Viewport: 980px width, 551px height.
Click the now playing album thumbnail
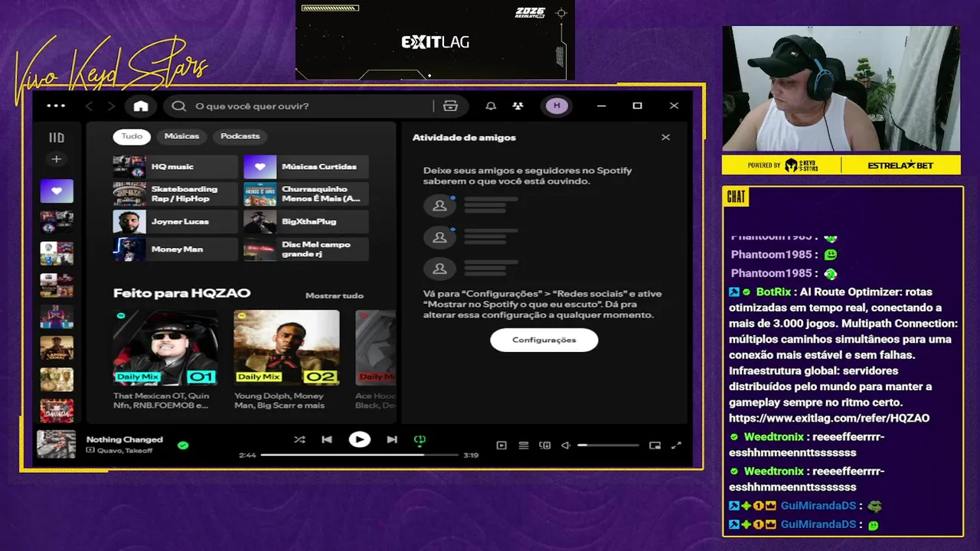click(x=57, y=445)
